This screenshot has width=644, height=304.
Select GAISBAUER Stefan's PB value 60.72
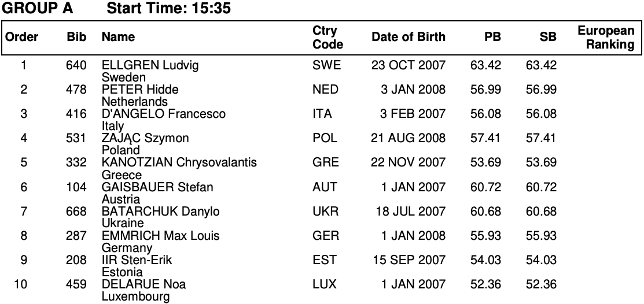pos(485,187)
